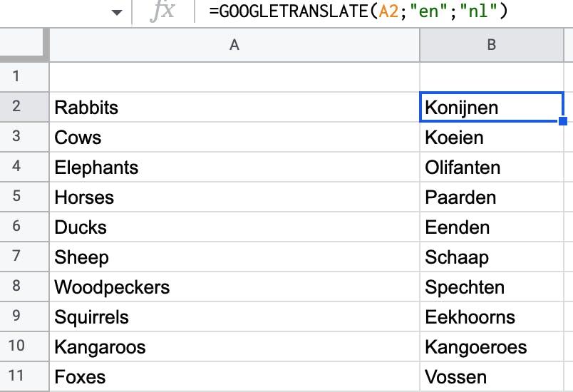Select the Kangaroos cell

tap(234, 347)
